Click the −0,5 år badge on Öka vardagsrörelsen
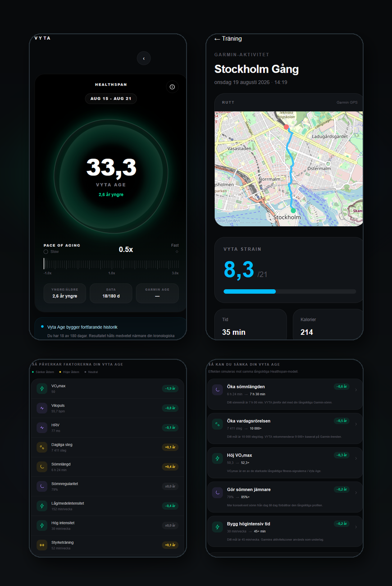 [x=342, y=421]
